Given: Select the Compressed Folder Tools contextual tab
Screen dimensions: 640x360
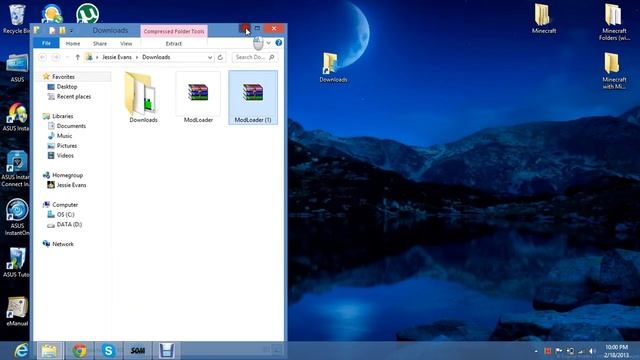Looking at the screenshot, I should (x=174, y=31).
